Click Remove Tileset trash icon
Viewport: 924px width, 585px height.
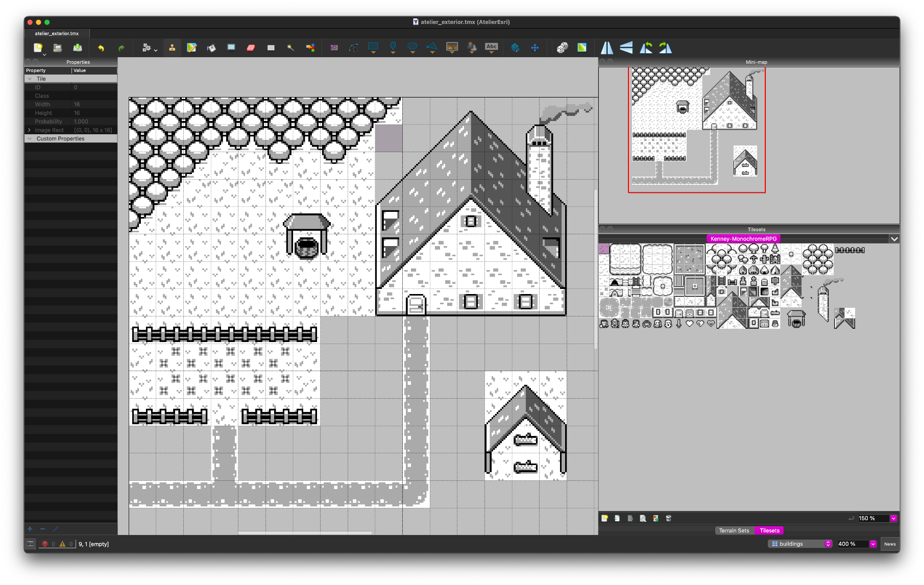tap(668, 518)
